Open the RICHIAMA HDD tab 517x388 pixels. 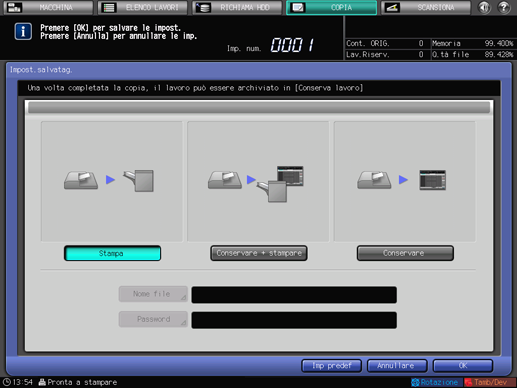(x=237, y=7)
